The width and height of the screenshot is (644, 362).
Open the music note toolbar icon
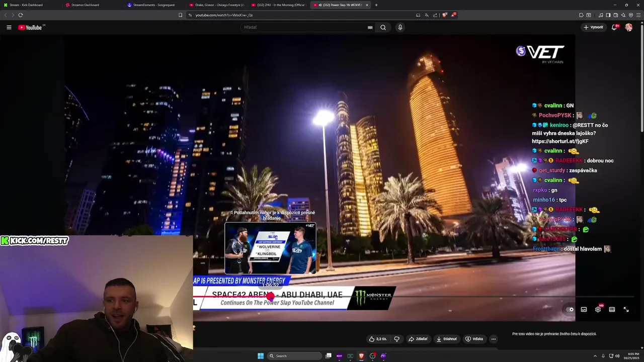601,15
